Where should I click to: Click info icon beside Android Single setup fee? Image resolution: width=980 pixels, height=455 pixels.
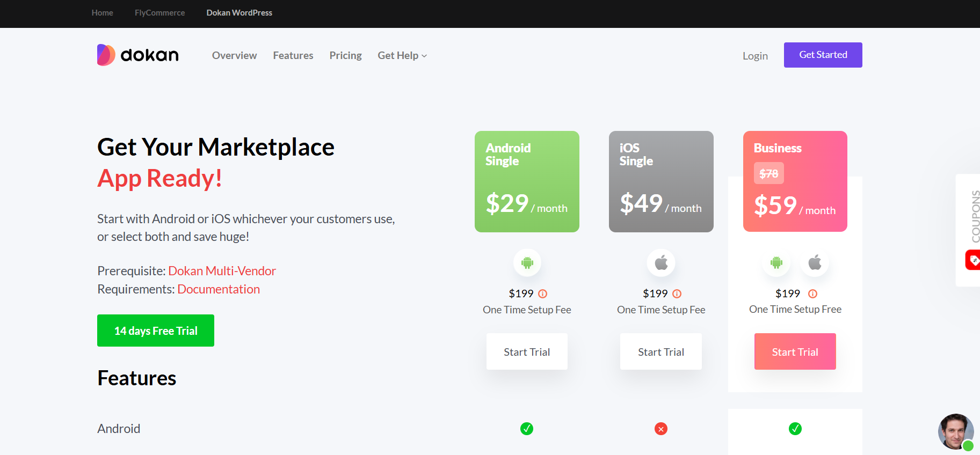click(x=543, y=293)
